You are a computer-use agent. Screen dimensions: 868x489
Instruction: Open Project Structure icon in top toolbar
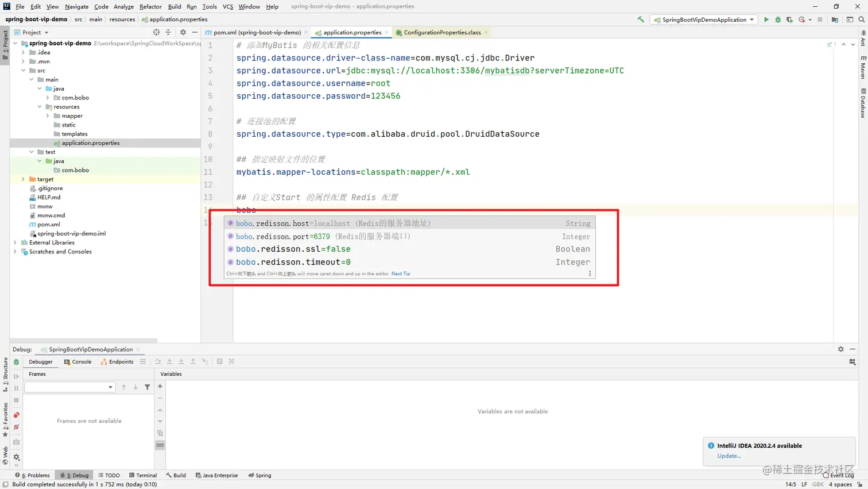click(x=835, y=20)
